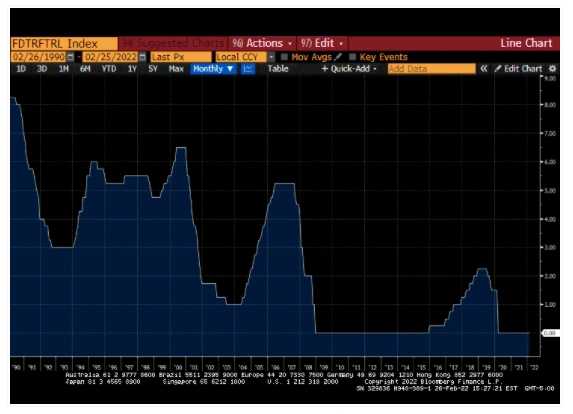
Task: Enable the Key Events checkbox
Action: point(352,57)
